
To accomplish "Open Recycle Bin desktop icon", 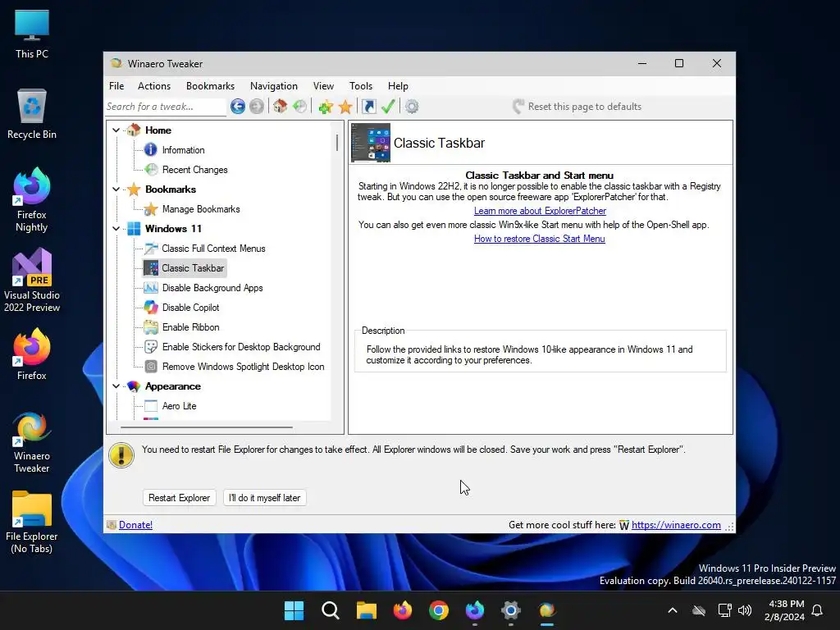I will [32, 114].
